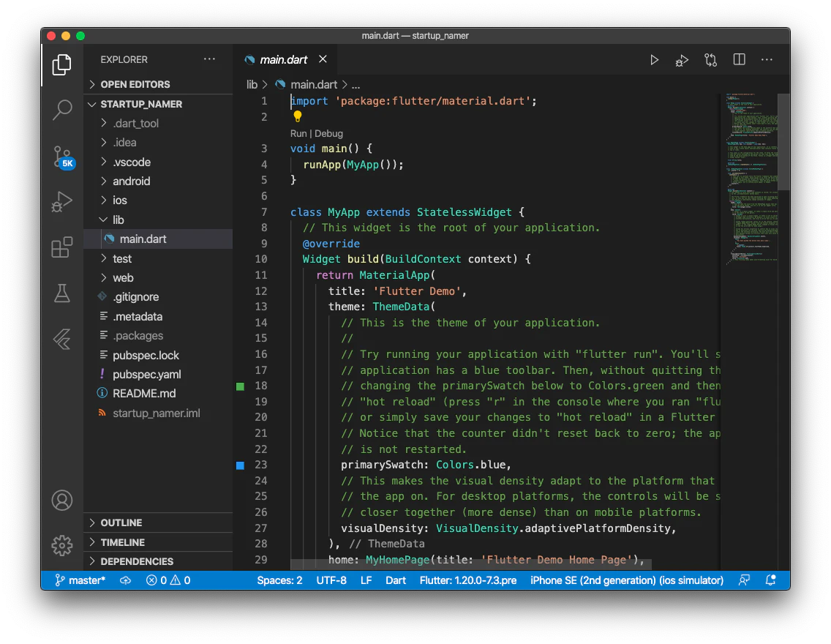Click the lightbulb code action on line 2
Viewport: 831px width, 644px height.
[298, 116]
